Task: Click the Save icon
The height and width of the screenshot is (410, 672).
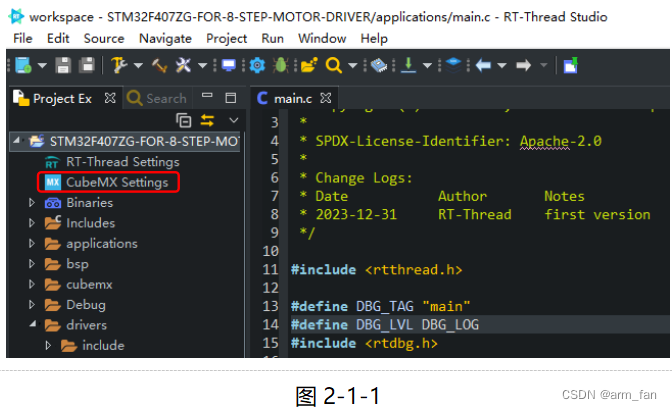Action: 63,65
